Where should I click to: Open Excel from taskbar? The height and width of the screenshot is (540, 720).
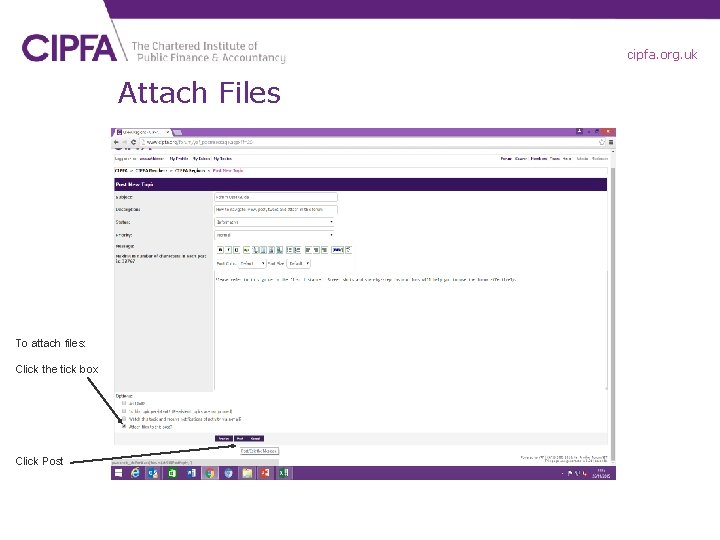pyautogui.click(x=283, y=473)
